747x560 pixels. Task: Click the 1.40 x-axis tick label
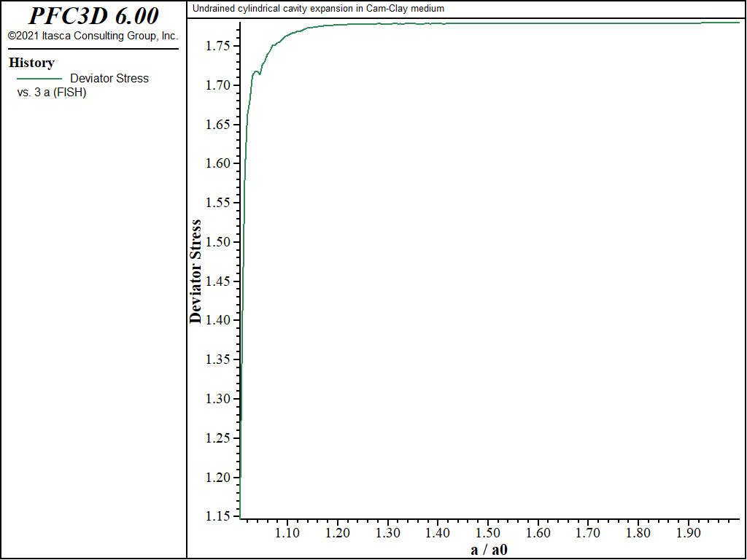438,533
